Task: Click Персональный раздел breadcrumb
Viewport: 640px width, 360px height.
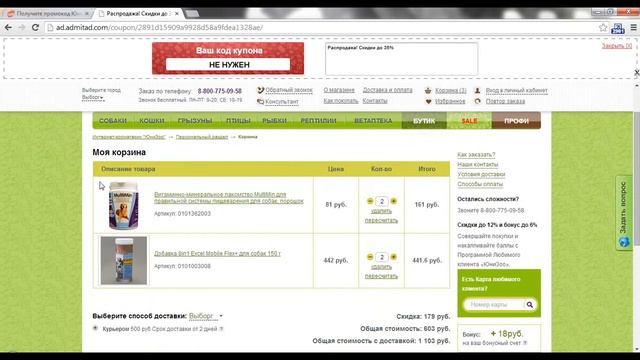Action: click(x=202, y=137)
